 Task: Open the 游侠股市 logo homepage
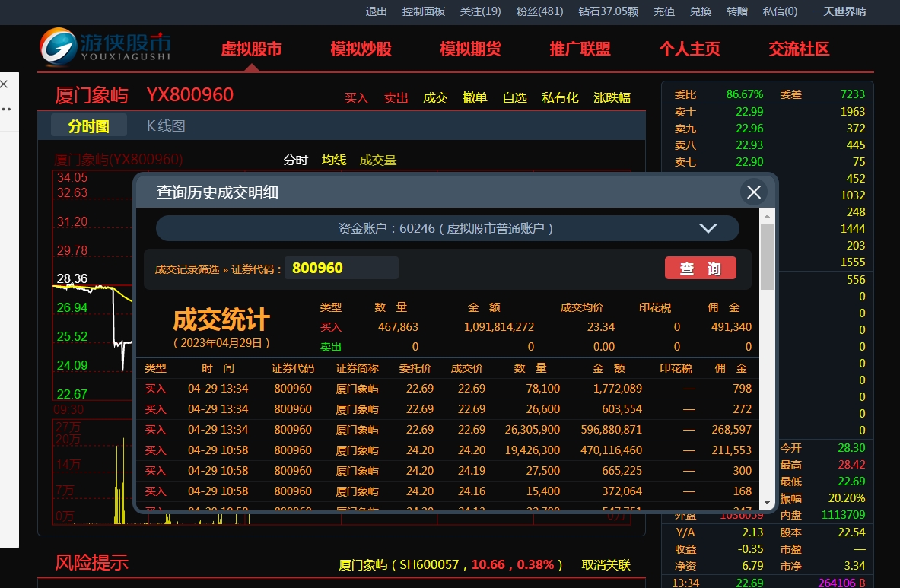point(106,47)
